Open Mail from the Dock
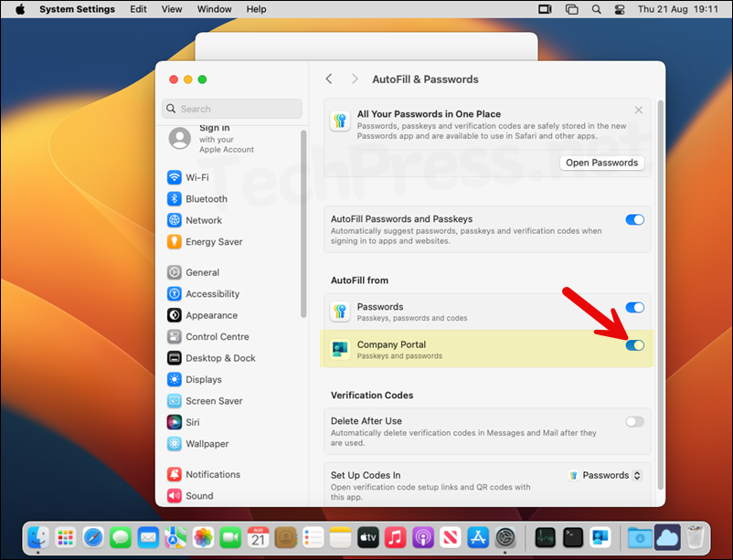 tap(148, 537)
